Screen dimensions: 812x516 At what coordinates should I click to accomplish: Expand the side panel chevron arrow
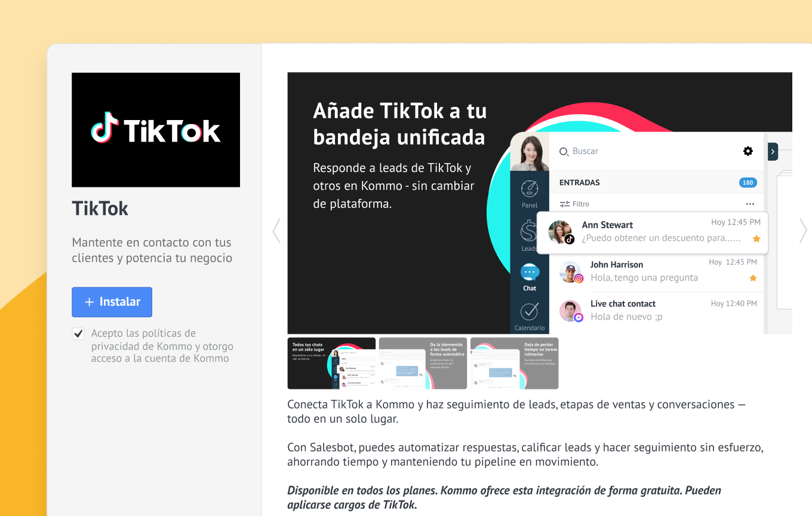[773, 152]
